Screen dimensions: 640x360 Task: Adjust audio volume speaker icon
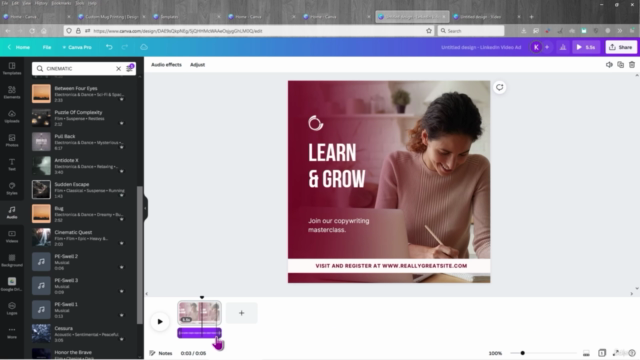click(x=609, y=64)
